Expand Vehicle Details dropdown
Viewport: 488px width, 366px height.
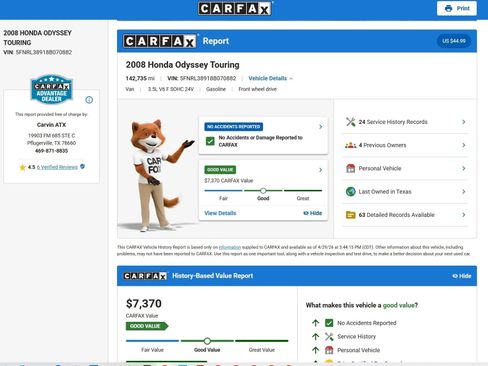tap(270, 78)
